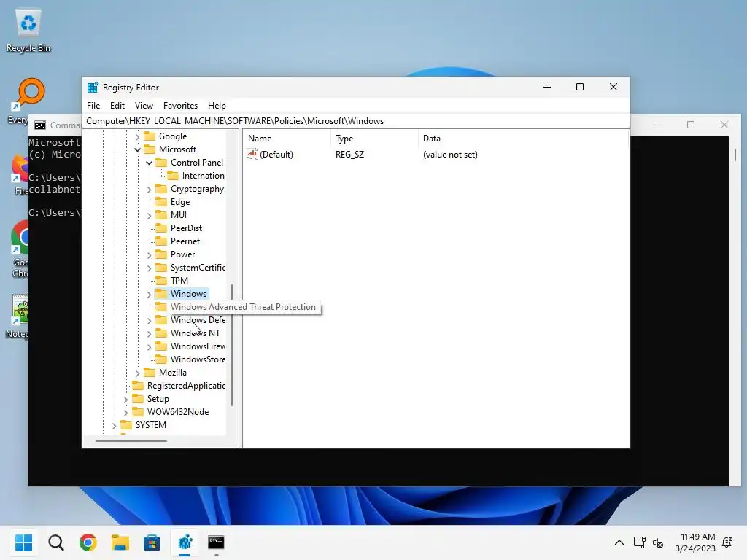Click the Power key label
Image resolution: width=747 pixels, height=560 pixels.
tap(183, 254)
